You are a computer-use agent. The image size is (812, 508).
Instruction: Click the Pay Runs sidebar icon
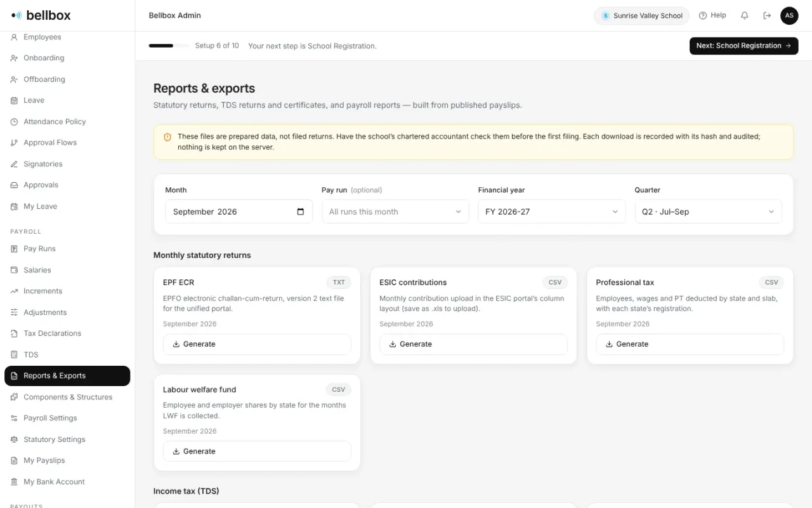[x=14, y=249]
